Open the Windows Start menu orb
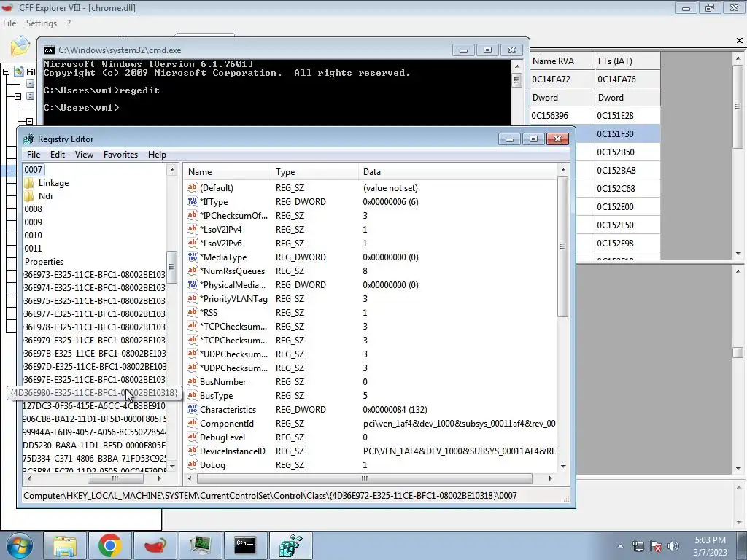The image size is (747, 560). tap(20, 545)
